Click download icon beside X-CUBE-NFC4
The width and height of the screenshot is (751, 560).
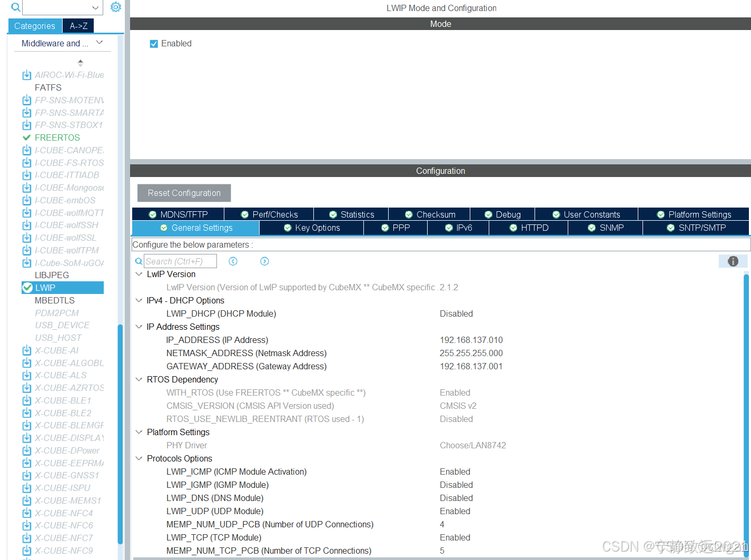tap(27, 513)
